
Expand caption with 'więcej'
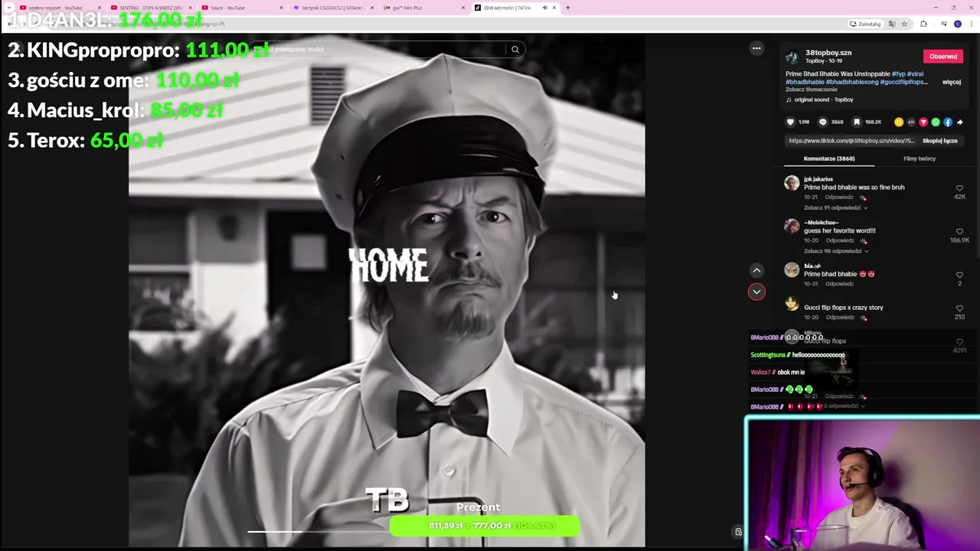(x=952, y=82)
